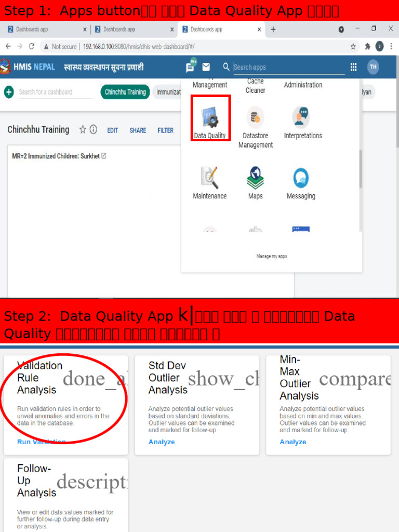
Task: Open a new browser tab
Action: click(x=273, y=30)
